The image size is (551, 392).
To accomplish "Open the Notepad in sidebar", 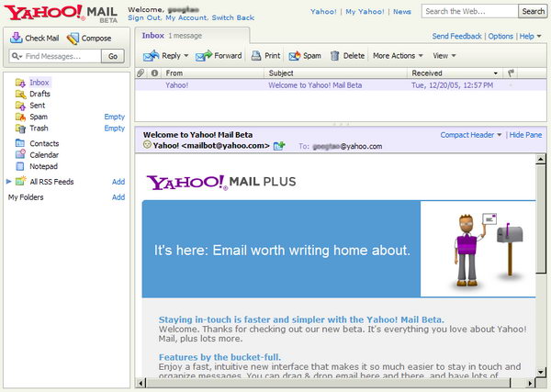I will 43,166.
